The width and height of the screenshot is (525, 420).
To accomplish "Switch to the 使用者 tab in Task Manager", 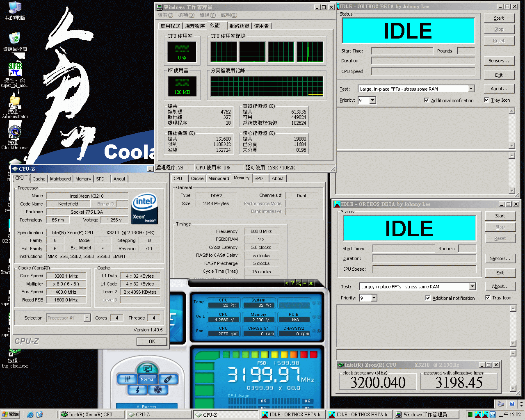I will (261, 26).
